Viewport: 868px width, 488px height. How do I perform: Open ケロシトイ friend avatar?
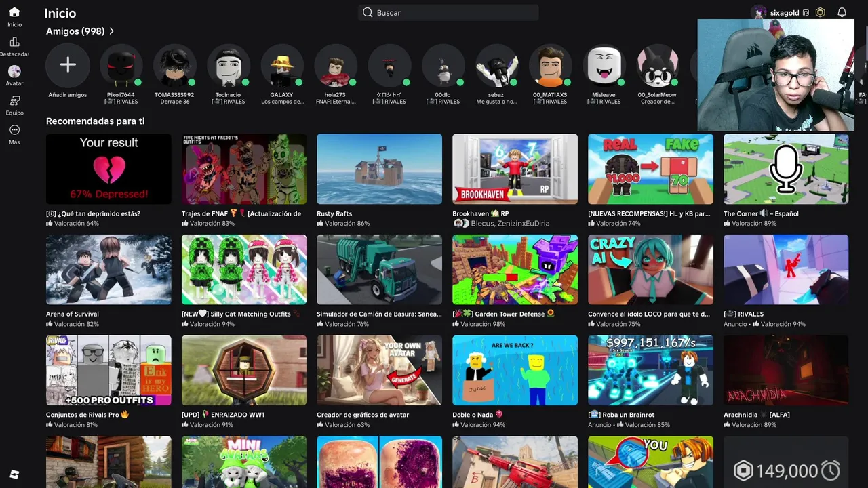coord(389,66)
